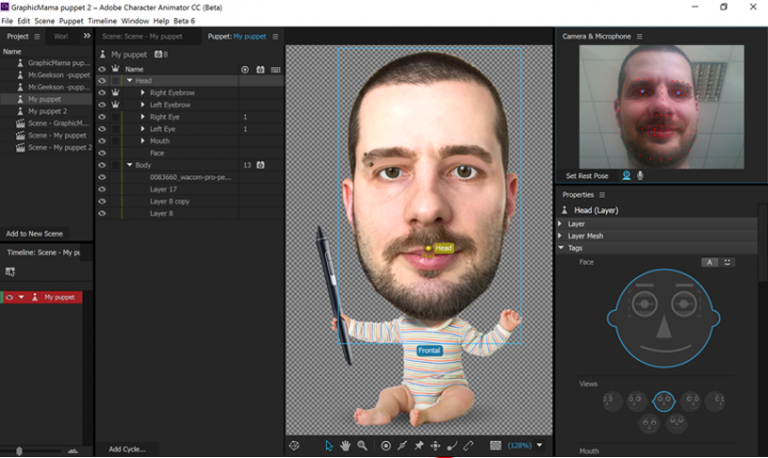Collapse the Body group
Viewport: 768px width, 458px height.
tap(130, 165)
